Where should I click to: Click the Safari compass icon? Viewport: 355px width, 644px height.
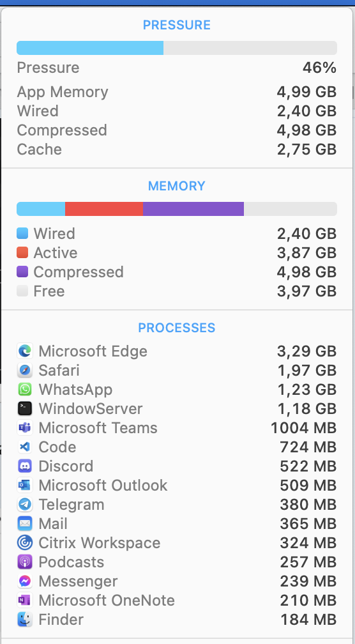tap(25, 371)
